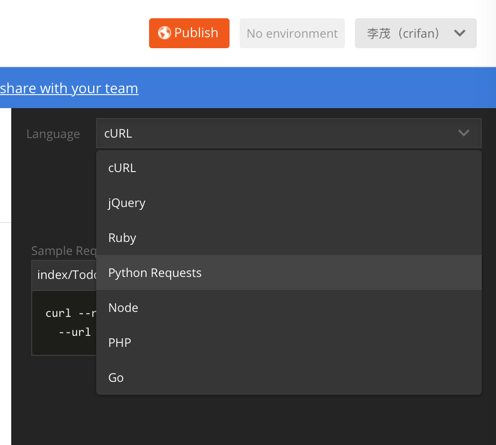Viewport: 496px width, 445px height.
Task: Click the Language label text
Action: tap(53, 134)
